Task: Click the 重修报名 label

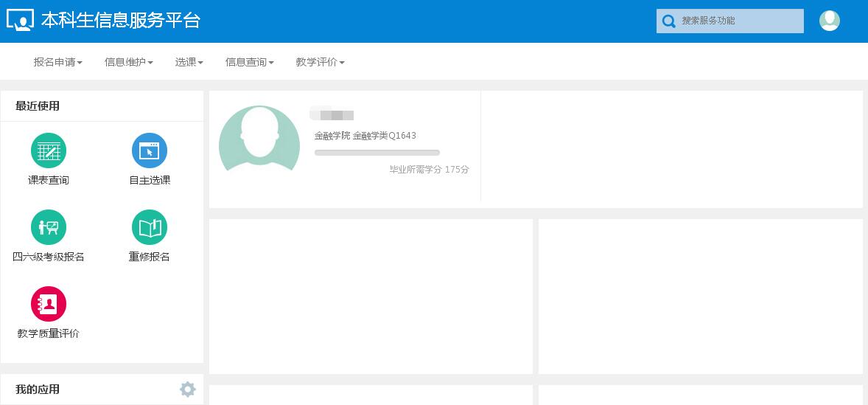Action: pyautogui.click(x=150, y=257)
